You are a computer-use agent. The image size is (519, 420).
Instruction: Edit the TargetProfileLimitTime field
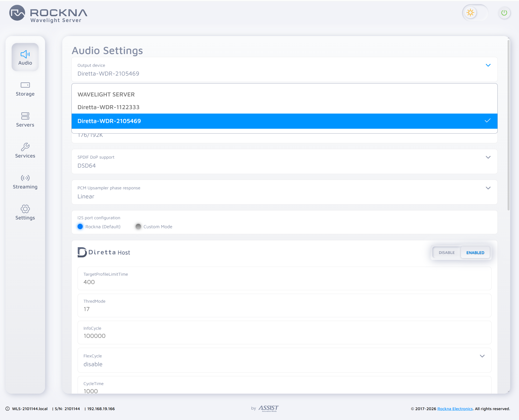pyautogui.click(x=284, y=279)
